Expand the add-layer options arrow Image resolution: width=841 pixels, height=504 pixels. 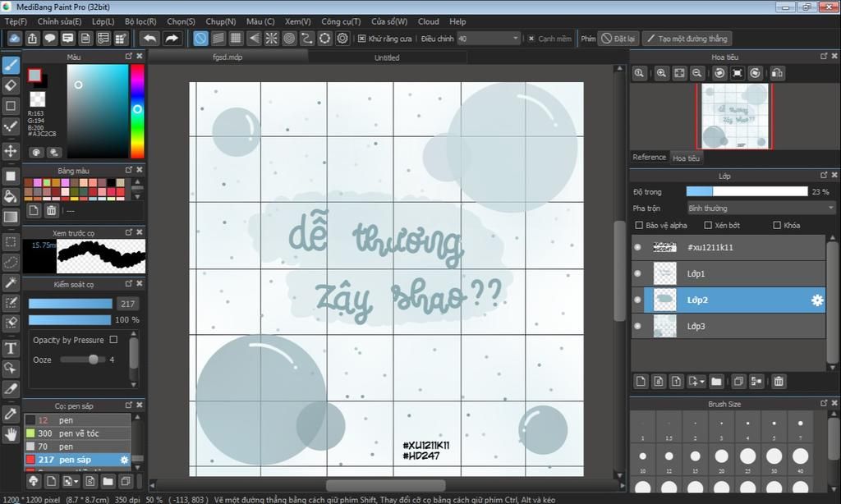(702, 382)
